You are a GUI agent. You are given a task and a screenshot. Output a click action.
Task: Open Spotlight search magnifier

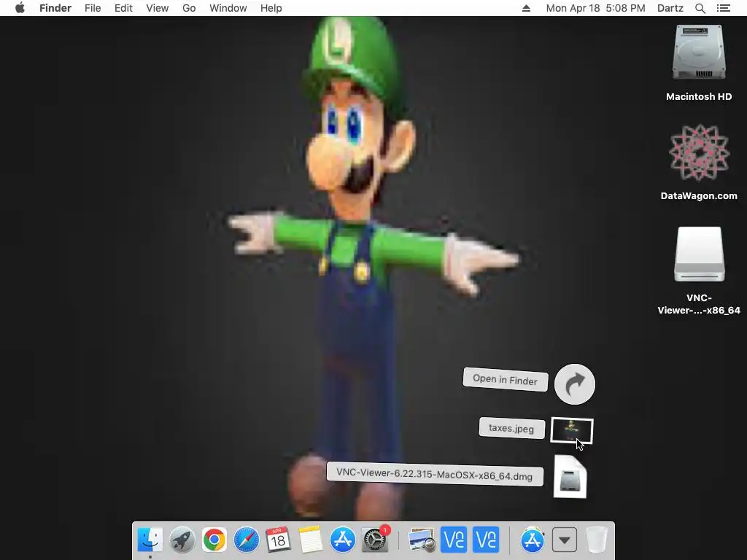tap(700, 8)
